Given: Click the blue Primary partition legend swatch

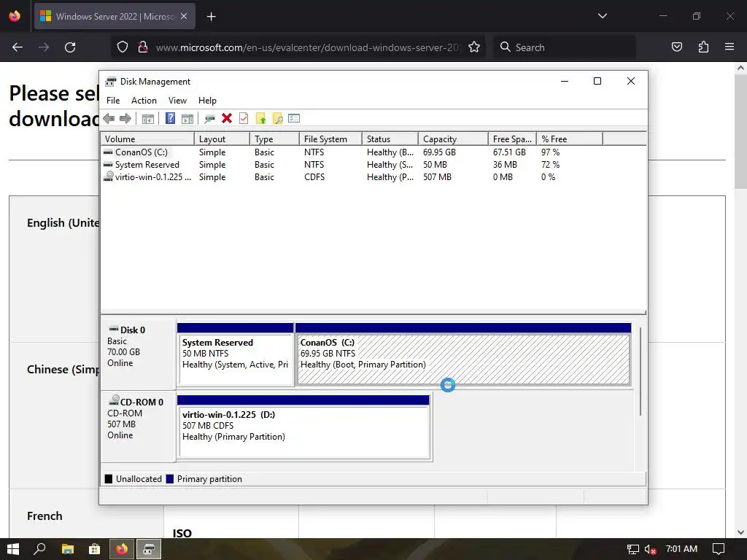Looking at the screenshot, I should [x=169, y=479].
